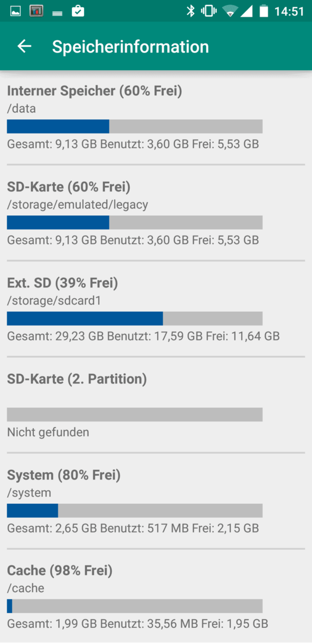The image size is (312, 644).
Task: Click the /storage/sdcard1 usage bar
Action: [135, 318]
